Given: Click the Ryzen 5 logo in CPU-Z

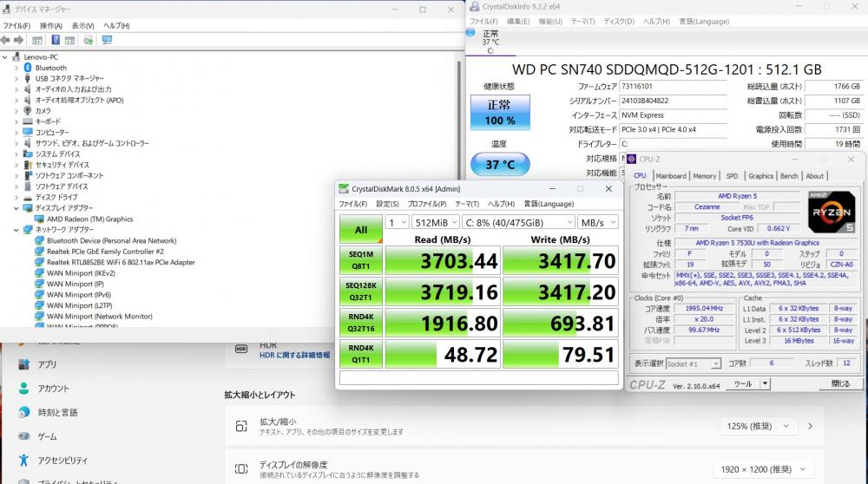Looking at the screenshot, I should [x=831, y=212].
